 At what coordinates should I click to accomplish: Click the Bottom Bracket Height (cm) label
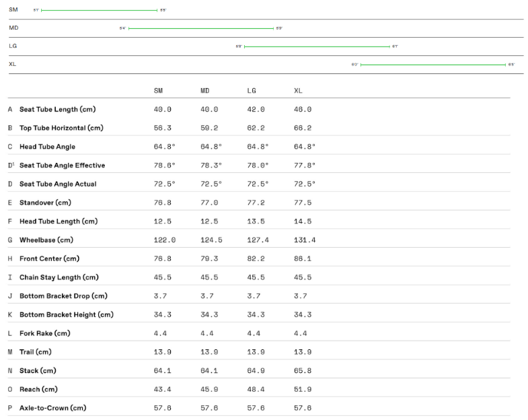coord(66,314)
